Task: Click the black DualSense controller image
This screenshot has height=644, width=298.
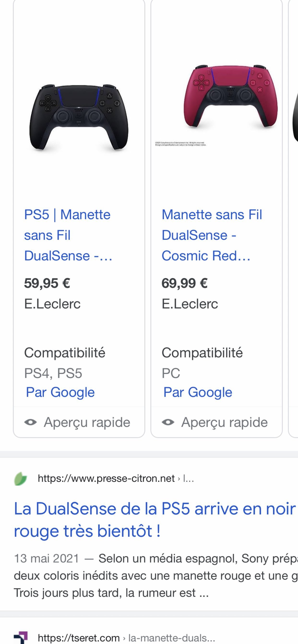Action: [x=79, y=117]
